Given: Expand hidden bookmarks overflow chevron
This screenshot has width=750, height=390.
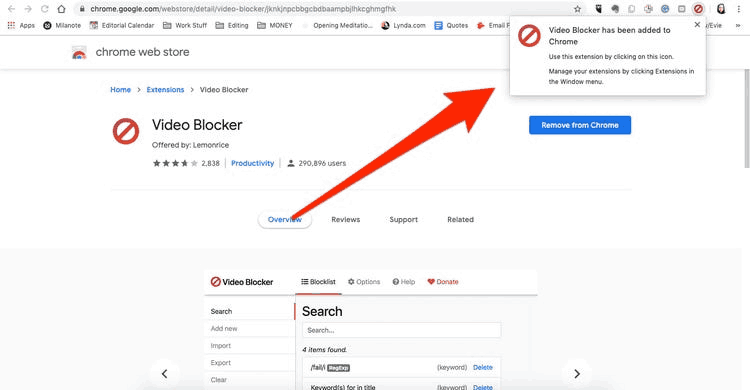Looking at the screenshot, I should pos(738,25).
